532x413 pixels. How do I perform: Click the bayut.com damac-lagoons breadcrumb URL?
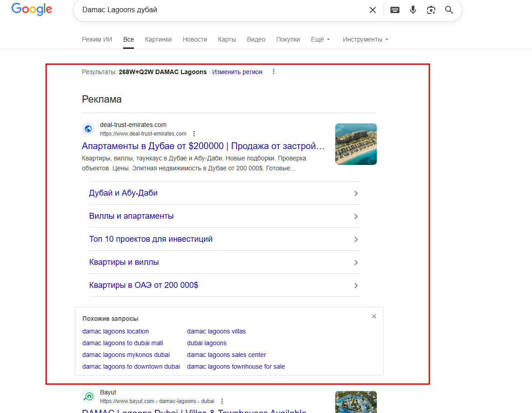point(157,401)
